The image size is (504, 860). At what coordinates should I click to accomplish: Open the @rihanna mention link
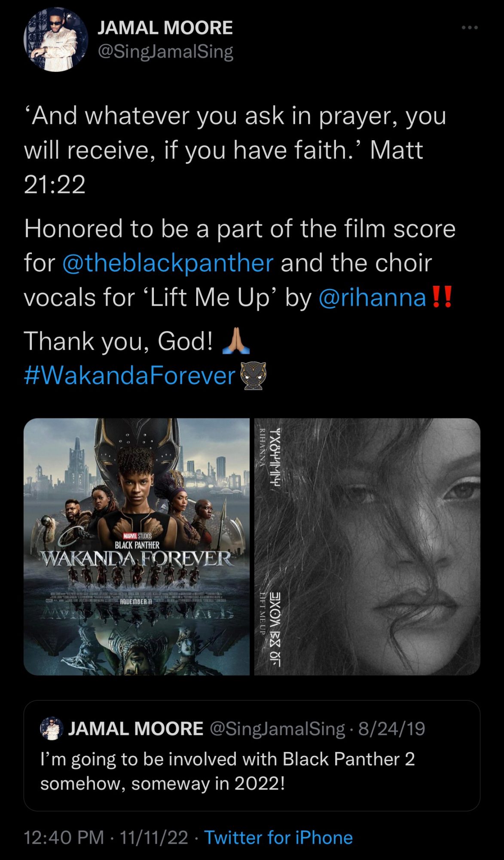point(372,298)
